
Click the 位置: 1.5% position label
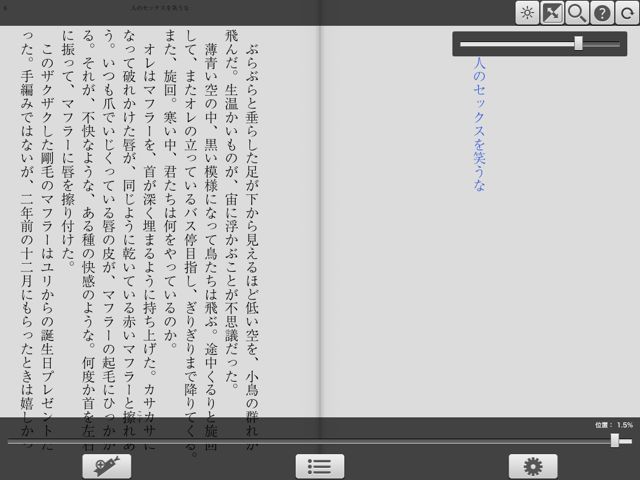pyautogui.click(x=614, y=425)
